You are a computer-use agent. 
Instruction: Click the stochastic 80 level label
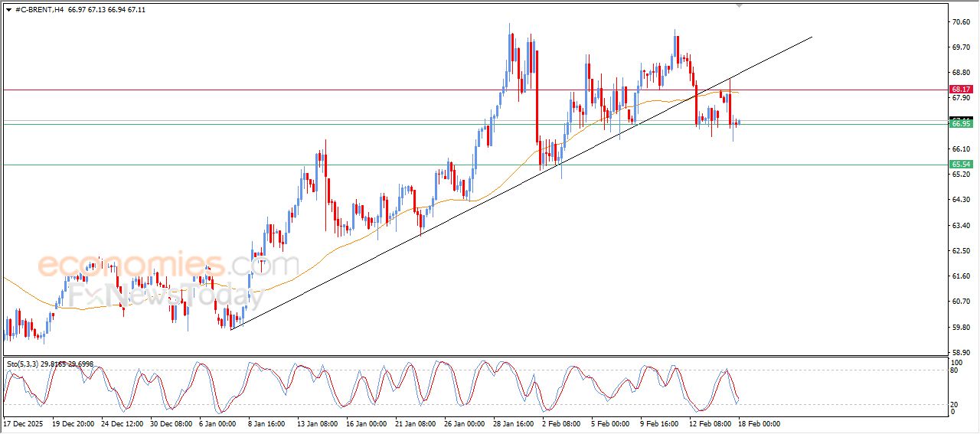pyautogui.click(x=954, y=370)
